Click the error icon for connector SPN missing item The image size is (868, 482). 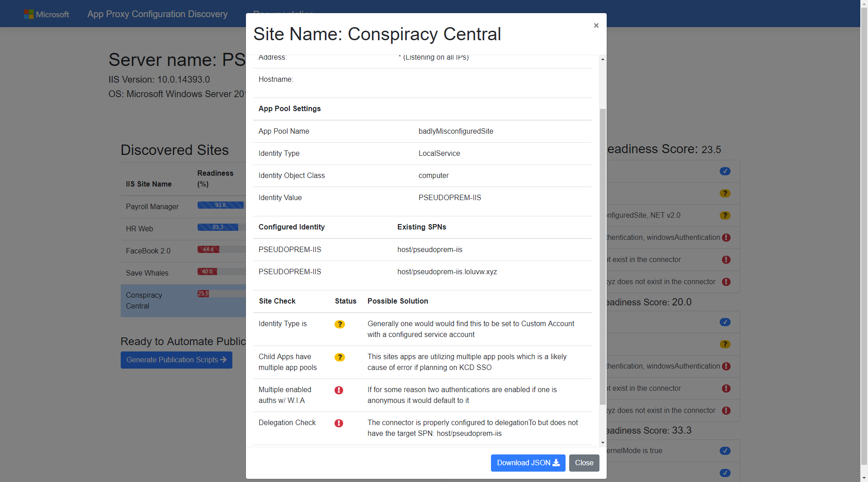(x=726, y=260)
